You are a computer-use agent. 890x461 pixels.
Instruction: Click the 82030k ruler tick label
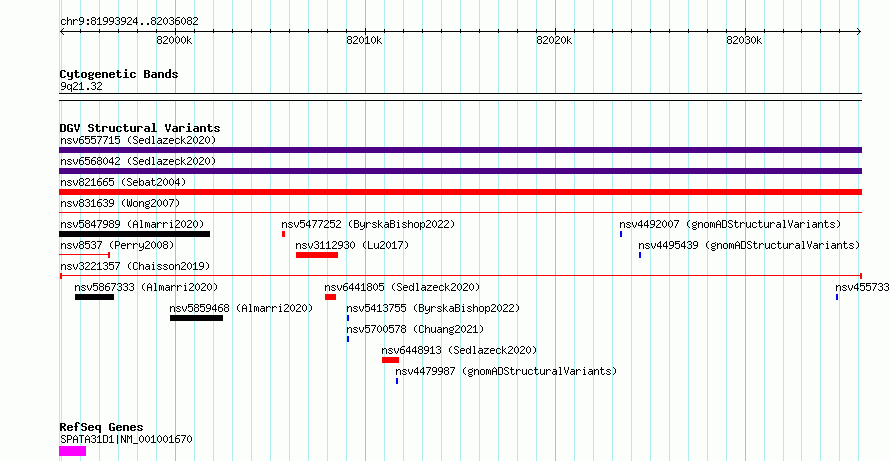[x=745, y=40]
